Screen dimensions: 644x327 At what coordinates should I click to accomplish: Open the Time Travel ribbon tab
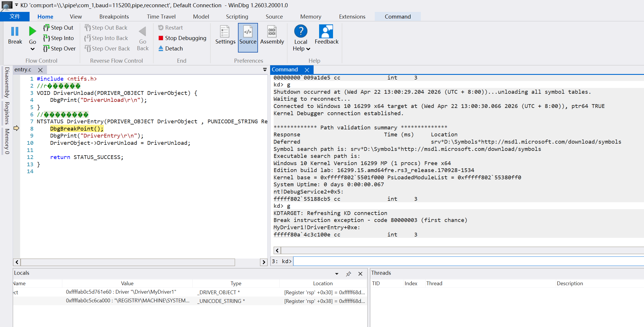pyautogui.click(x=161, y=17)
